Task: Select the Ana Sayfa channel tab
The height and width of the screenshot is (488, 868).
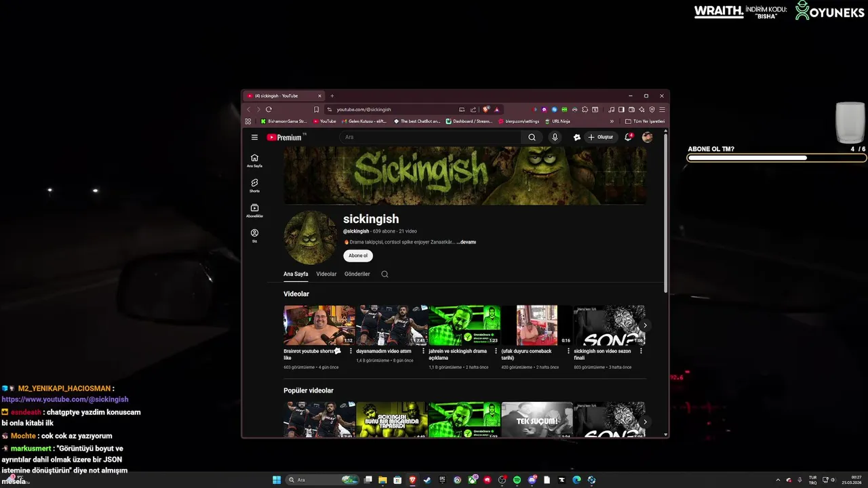Action: [x=296, y=274]
